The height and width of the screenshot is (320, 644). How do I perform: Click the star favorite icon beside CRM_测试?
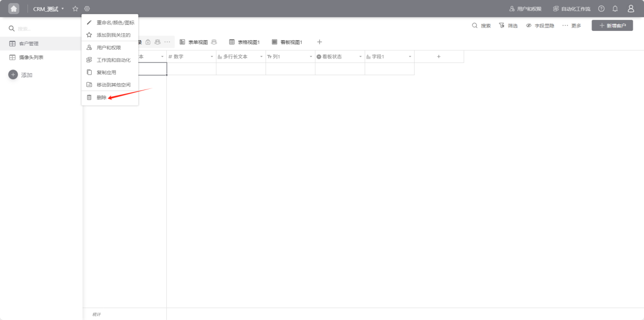click(x=75, y=9)
